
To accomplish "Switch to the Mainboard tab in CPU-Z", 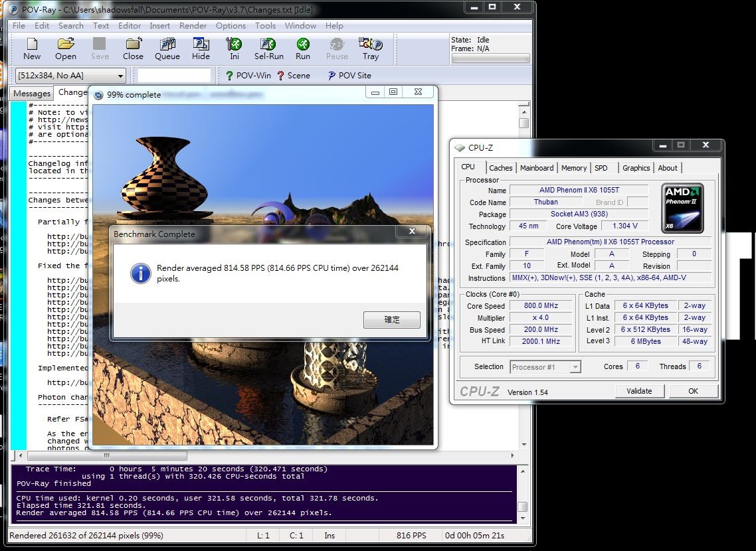I will (x=537, y=168).
